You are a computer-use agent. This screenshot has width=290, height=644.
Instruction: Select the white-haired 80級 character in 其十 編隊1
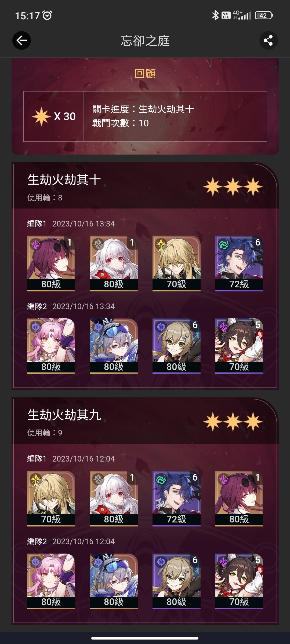(x=114, y=263)
